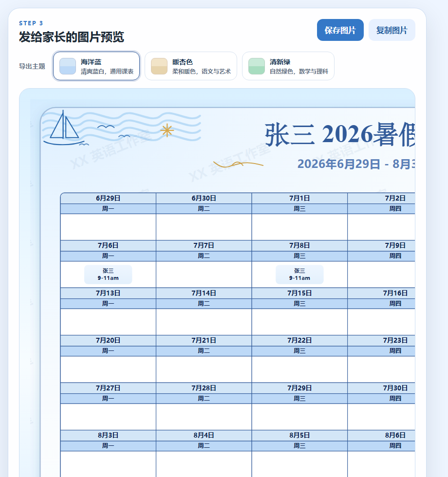
Task: Click the 7月16日 header cell
Action: click(381, 293)
